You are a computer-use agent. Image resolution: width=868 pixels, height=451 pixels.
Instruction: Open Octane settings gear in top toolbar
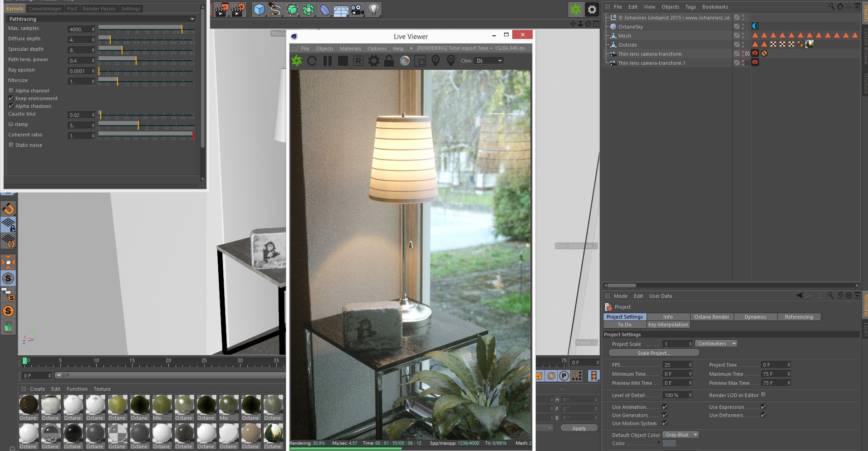tap(592, 9)
